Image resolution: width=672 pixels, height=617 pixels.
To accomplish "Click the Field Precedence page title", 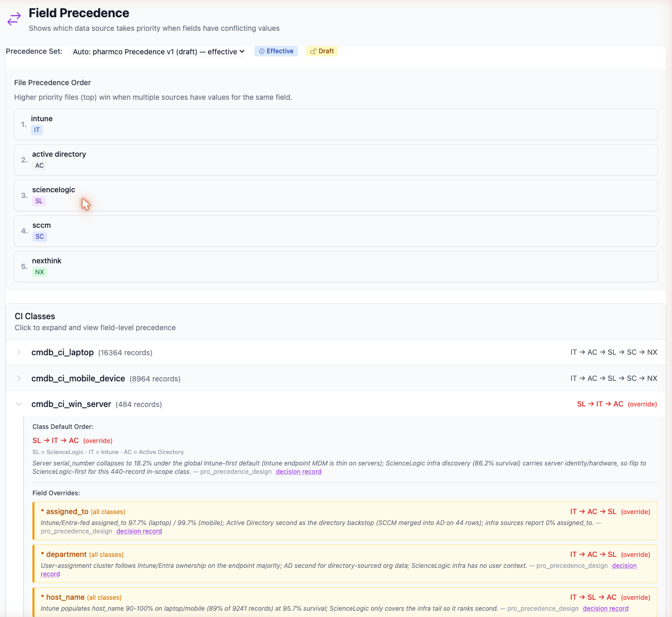I will tap(79, 13).
